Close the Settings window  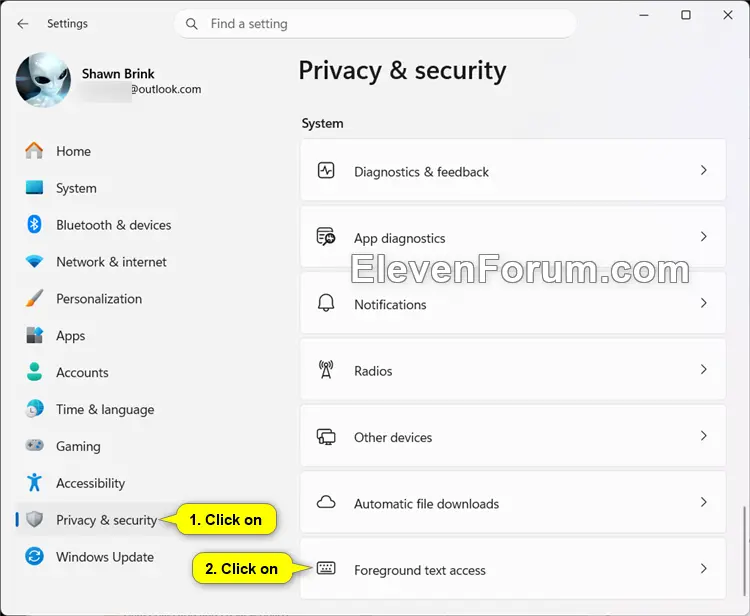pos(728,15)
